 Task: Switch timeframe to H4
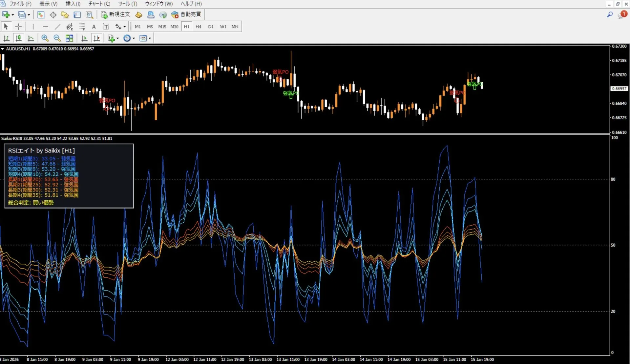point(198,27)
